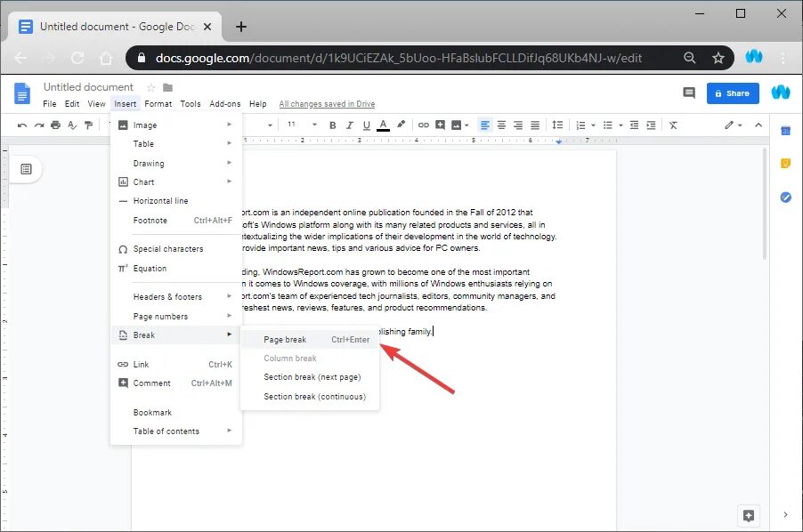Select Right align
Image resolution: width=803 pixels, height=532 pixels.
pos(518,125)
